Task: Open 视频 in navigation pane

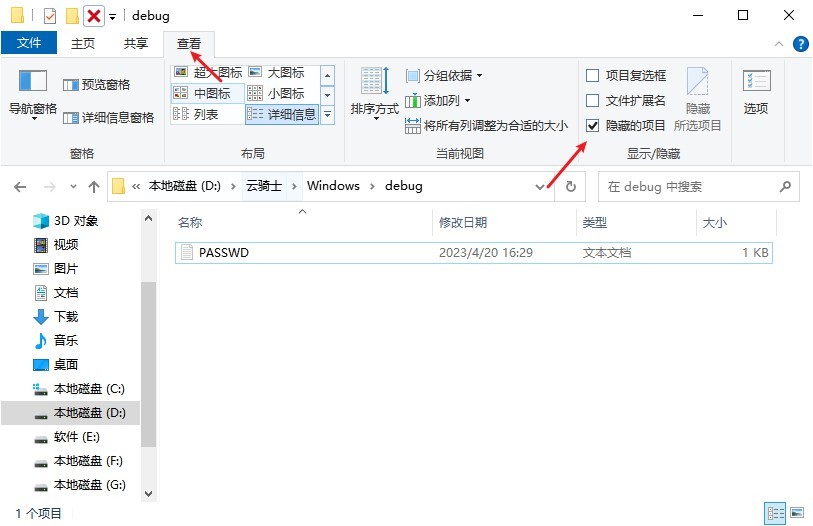Action: [x=57, y=244]
